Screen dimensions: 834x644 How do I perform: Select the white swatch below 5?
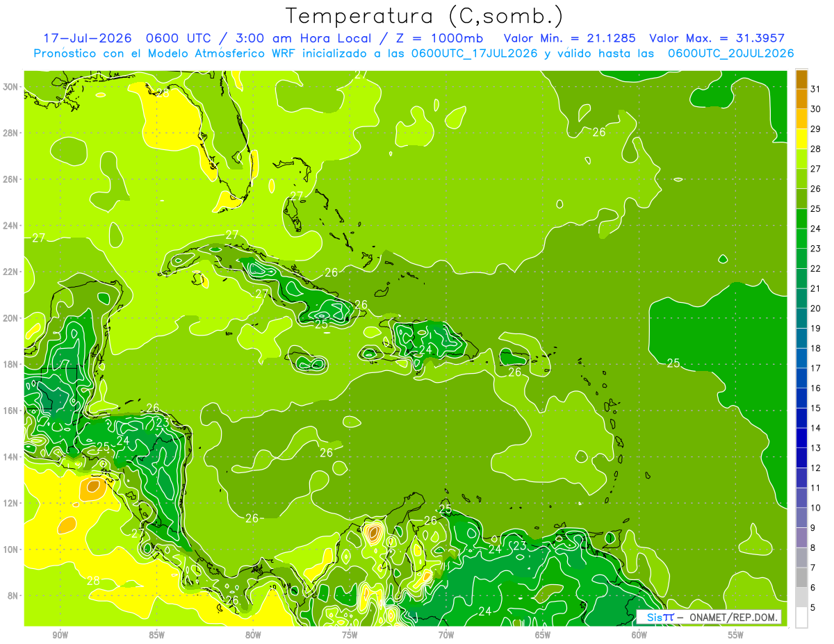coord(801,618)
